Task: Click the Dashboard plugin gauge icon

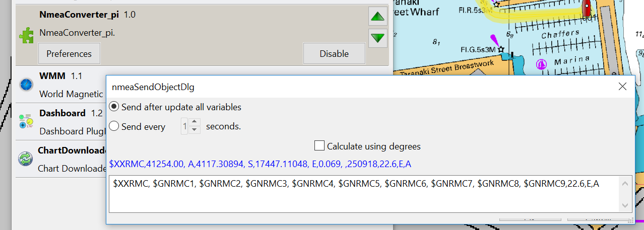Action: click(x=26, y=121)
